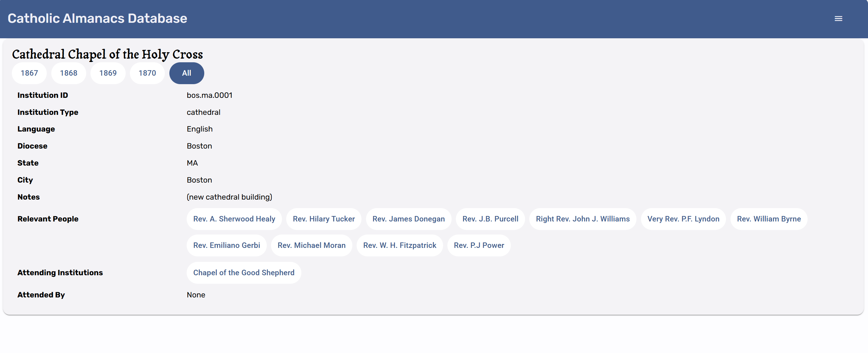Click the Attended By label
The height and width of the screenshot is (353, 868).
coord(41,295)
